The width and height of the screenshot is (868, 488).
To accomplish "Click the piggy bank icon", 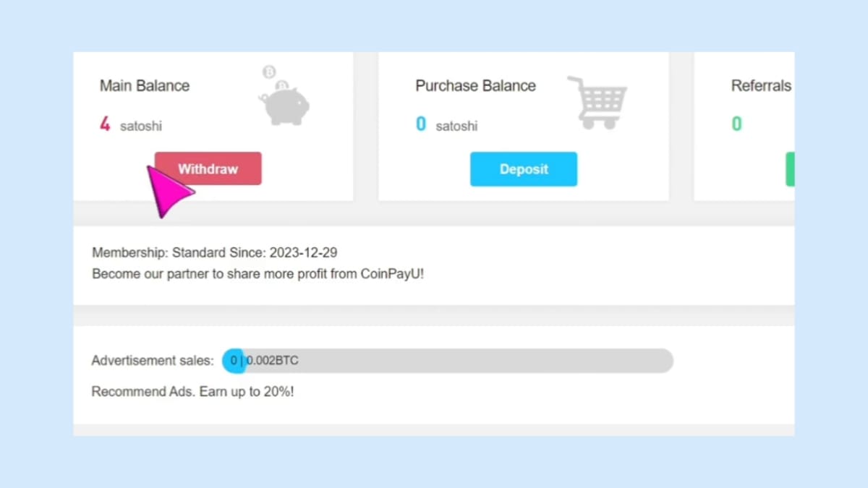I will 286,106.
